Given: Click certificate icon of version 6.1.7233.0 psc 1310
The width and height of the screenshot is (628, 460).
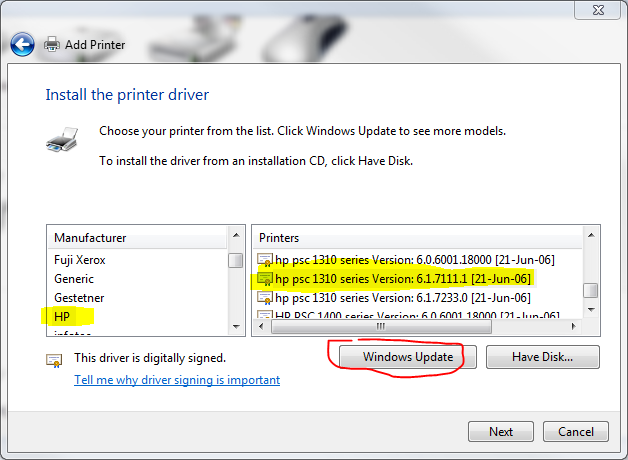Looking at the screenshot, I should click(265, 298).
